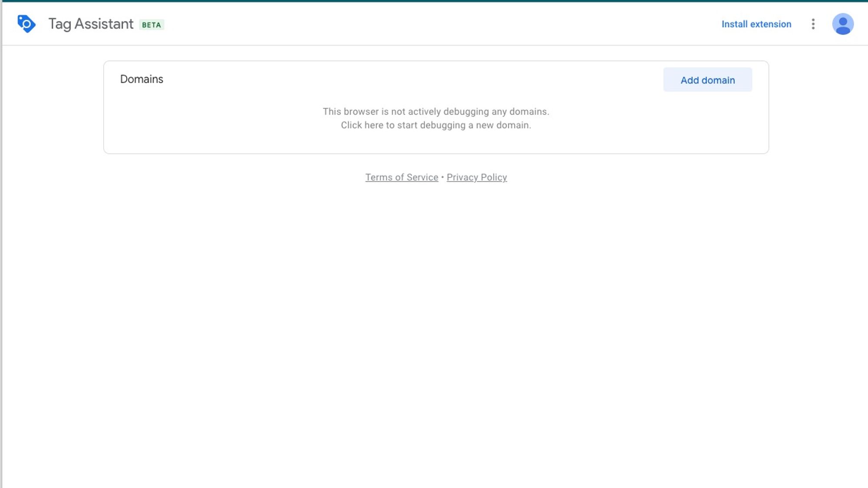This screenshot has width=868, height=488.
Task: Open the Privacy Policy link
Action: [x=477, y=177]
